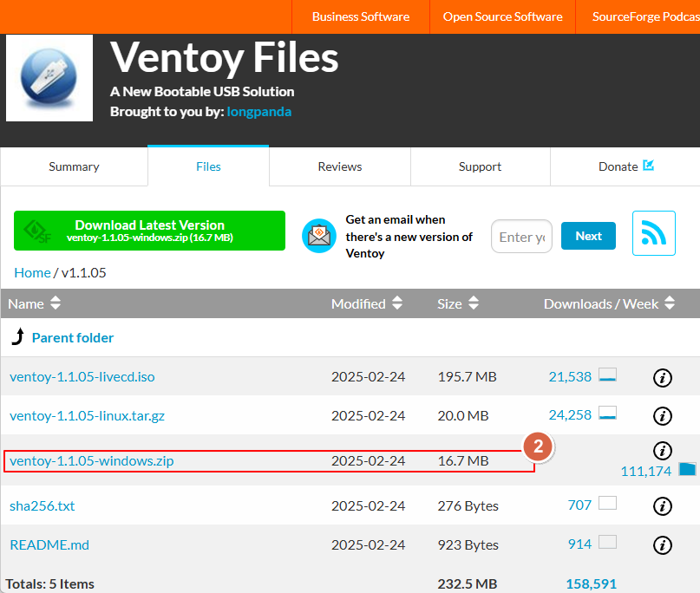700x593 pixels.
Task: Download sha256.txt file
Action: click(x=43, y=506)
